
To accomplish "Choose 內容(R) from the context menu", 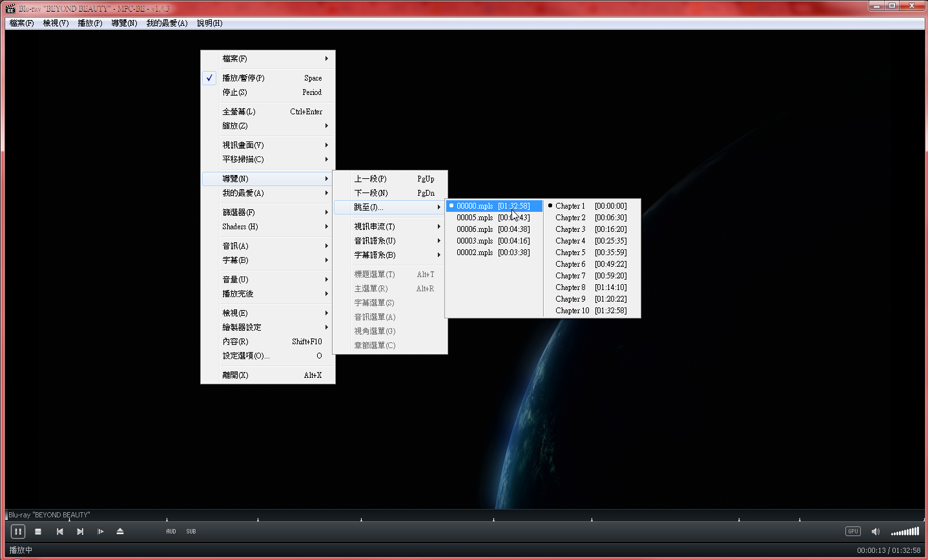I will point(268,342).
